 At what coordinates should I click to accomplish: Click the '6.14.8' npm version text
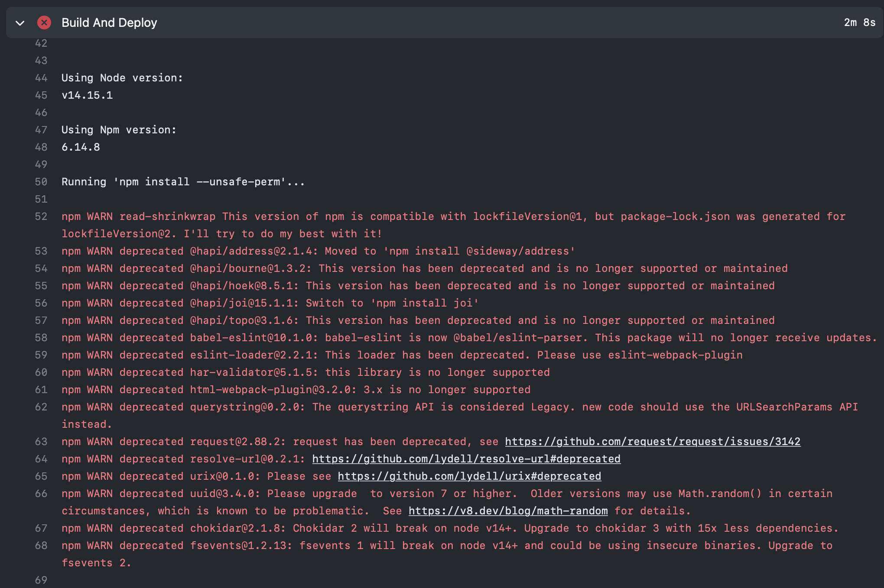point(81,147)
